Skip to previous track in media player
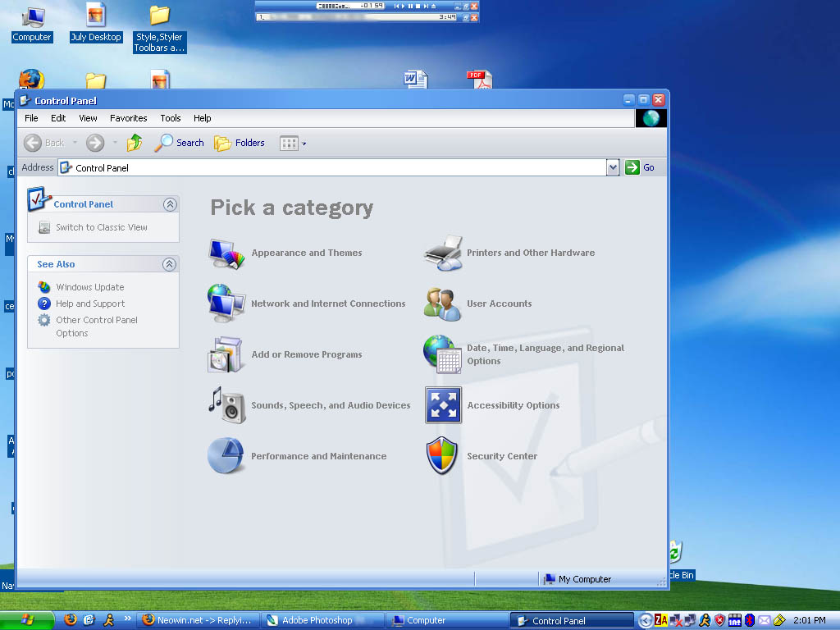The width and height of the screenshot is (840, 630). coord(396,7)
